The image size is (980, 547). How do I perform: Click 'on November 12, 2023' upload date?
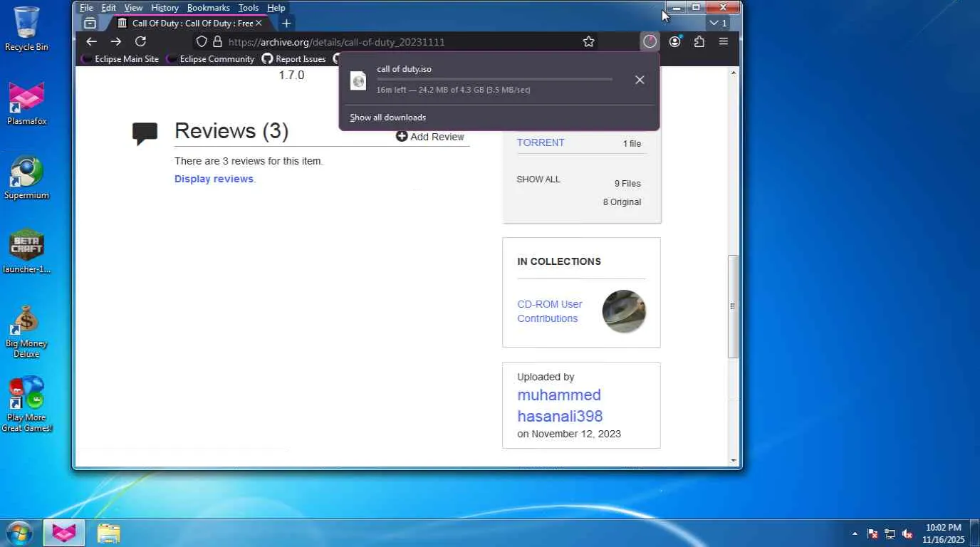[569, 434]
